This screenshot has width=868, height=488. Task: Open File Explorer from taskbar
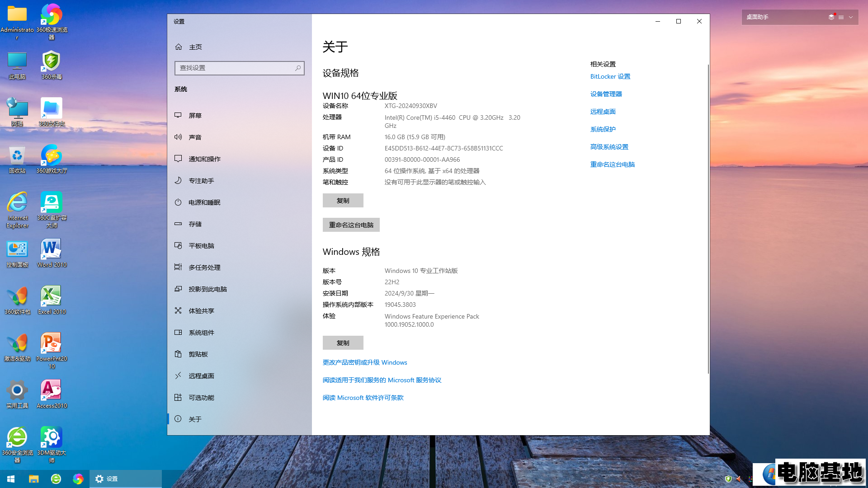click(34, 479)
